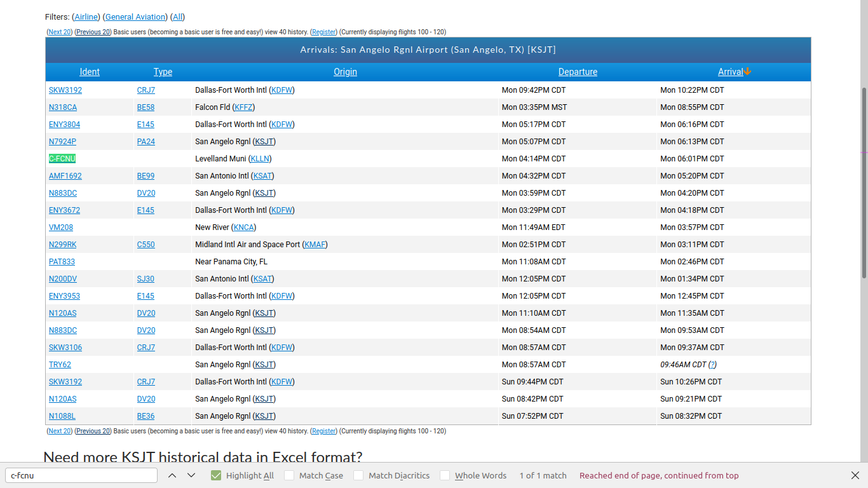Sort table by Origin column
This screenshot has height=488, width=868.
tap(345, 72)
